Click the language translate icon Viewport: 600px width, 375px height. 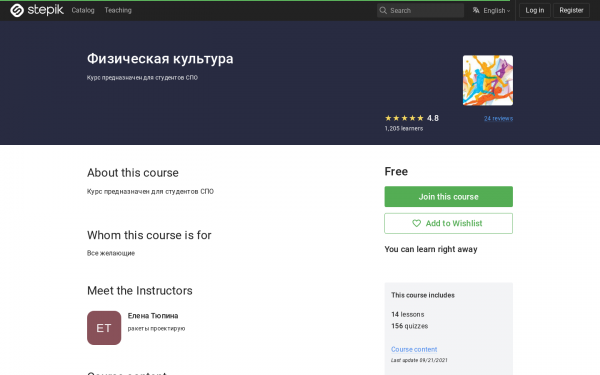click(476, 10)
